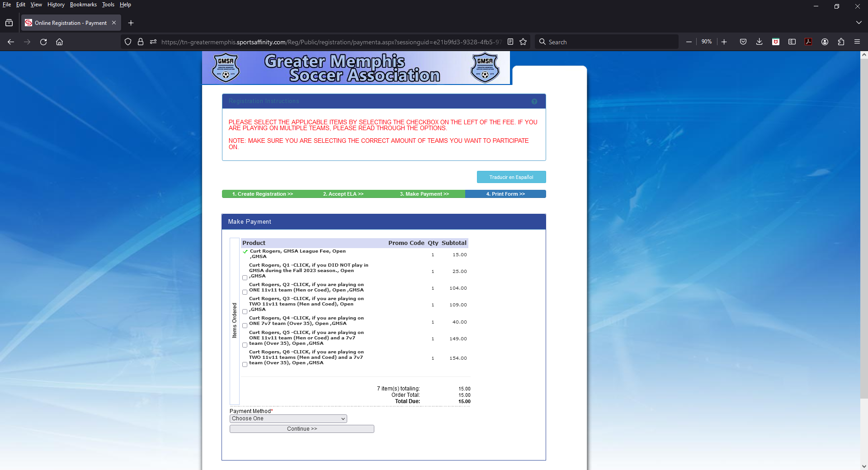List all tabs with the chevron

pos(859,23)
